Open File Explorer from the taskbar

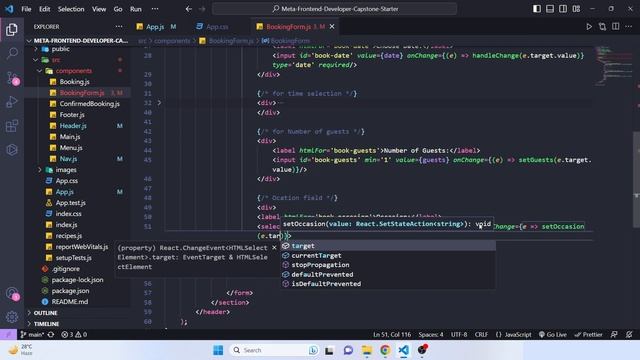tap(367, 350)
